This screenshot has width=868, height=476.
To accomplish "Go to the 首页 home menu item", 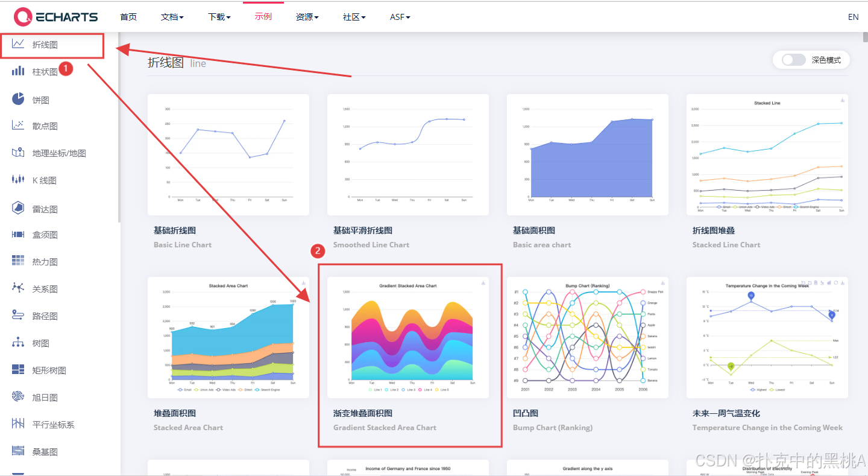I will pos(128,17).
